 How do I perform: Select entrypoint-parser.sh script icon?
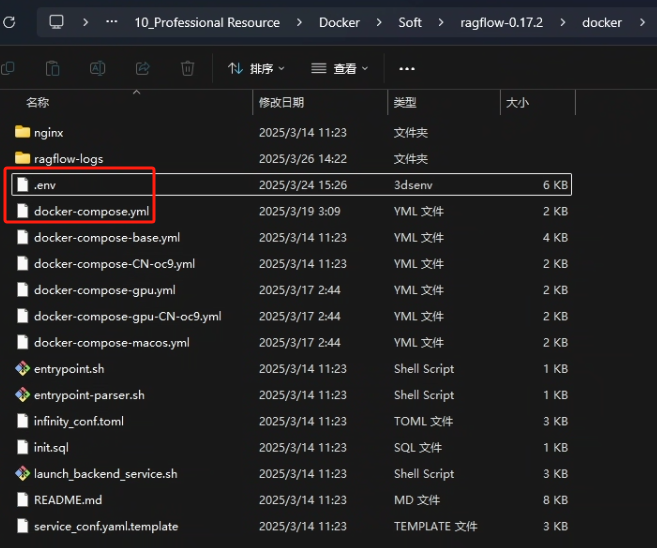click(x=22, y=395)
